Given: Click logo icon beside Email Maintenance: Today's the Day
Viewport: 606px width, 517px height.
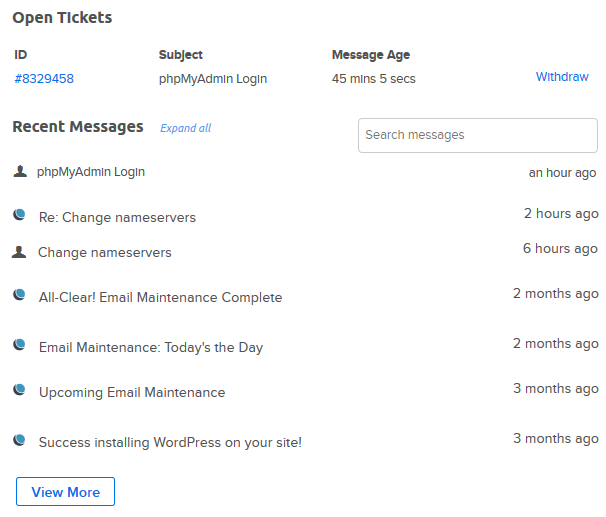Looking at the screenshot, I should click(x=19, y=344).
